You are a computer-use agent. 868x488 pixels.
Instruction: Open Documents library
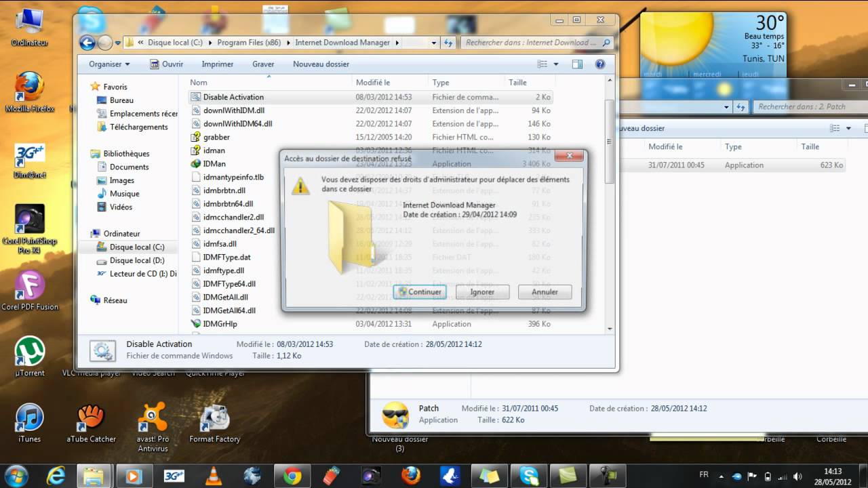click(129, 167)
